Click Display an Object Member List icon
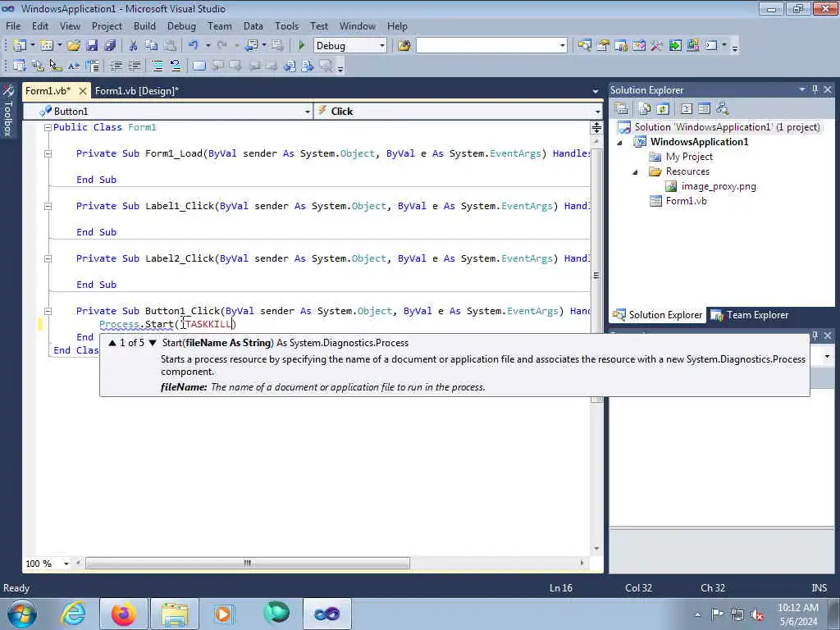 tap(20, 66)
